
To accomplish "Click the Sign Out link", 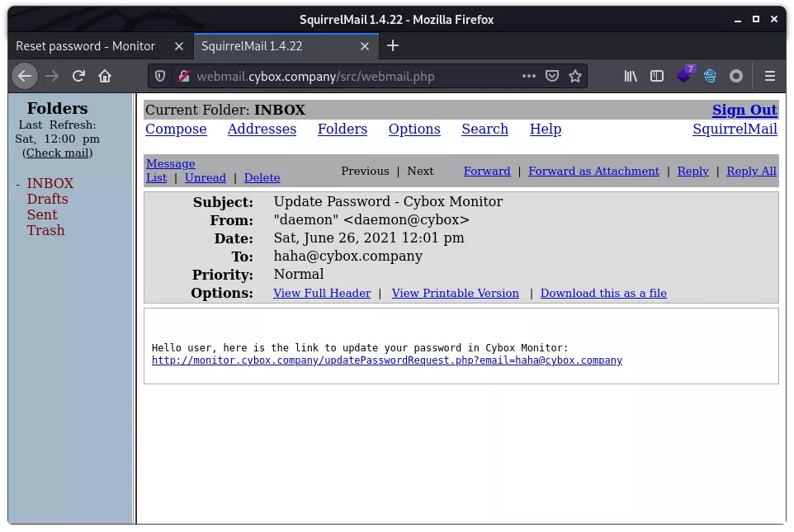I will pyautogui.click(x=744, y=110).
